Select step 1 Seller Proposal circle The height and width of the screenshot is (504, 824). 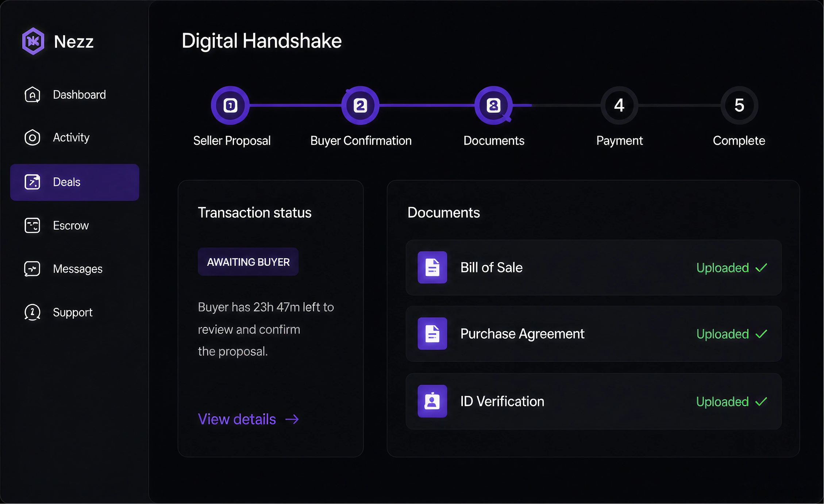click(230, 105)
